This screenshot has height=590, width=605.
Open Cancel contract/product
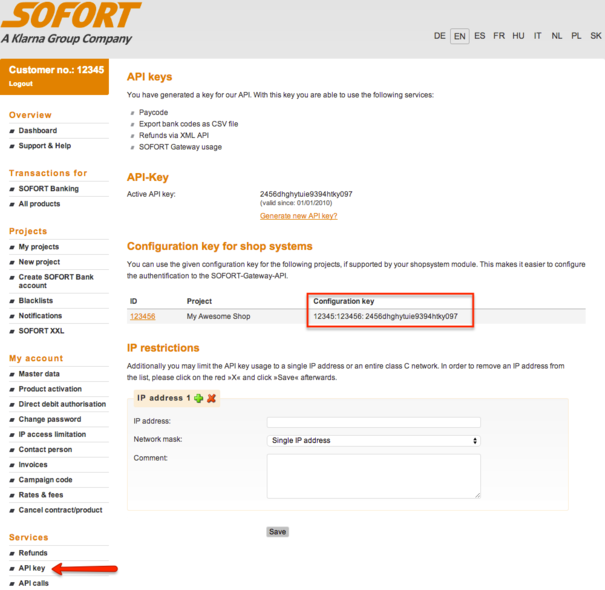point(61,510)
